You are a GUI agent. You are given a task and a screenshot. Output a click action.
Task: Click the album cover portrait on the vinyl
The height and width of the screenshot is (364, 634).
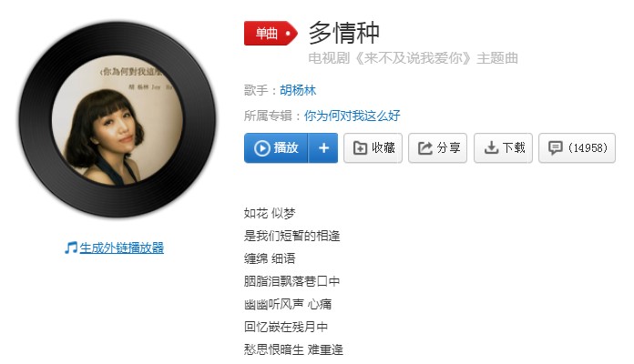tap(118, 120)
